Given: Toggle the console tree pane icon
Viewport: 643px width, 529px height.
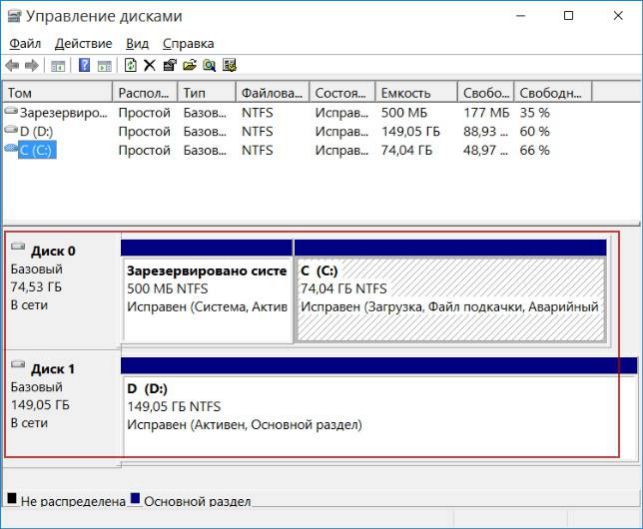Looking at the screenshot, I should (x=58, y=66).
